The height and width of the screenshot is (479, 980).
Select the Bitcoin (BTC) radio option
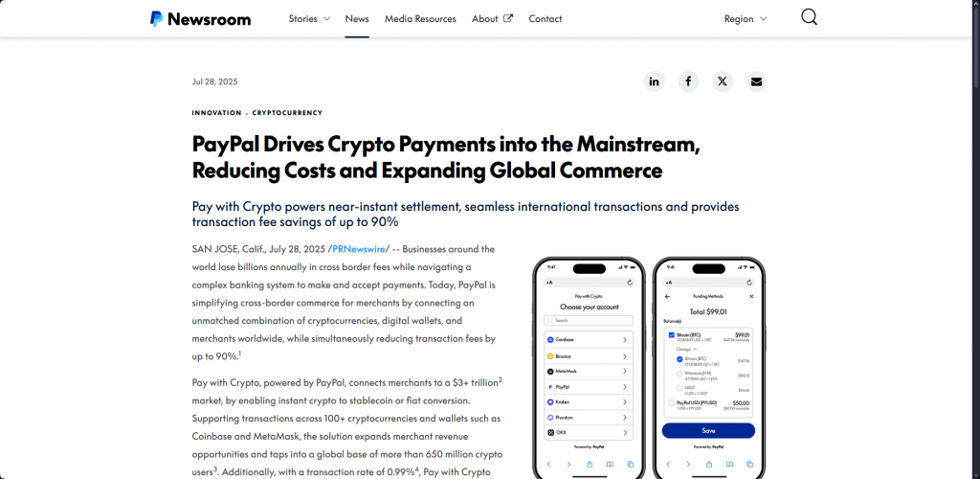click(680, 359)
